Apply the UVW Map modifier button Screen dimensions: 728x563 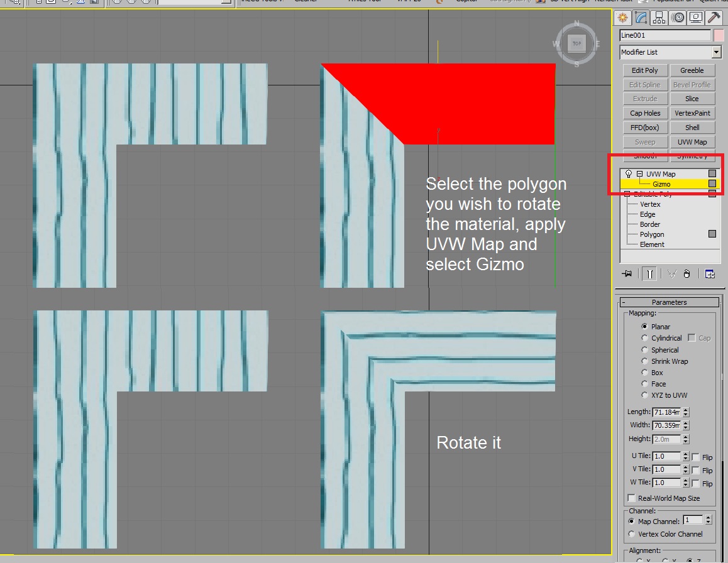(692, 141)
